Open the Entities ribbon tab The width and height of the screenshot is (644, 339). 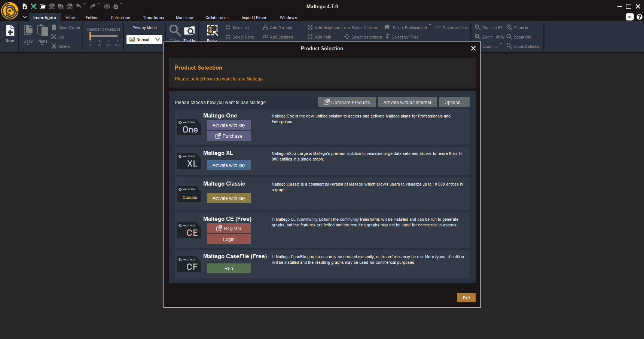(92, 18)
